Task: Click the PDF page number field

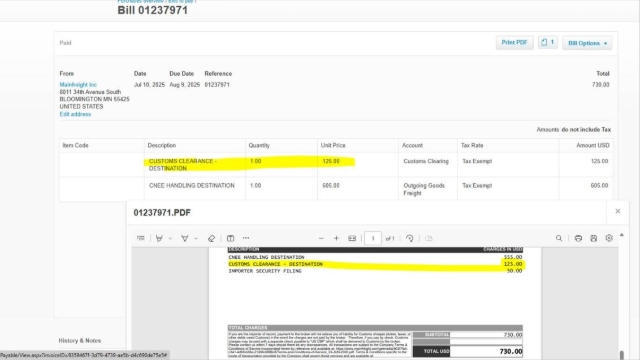Action: [x=373, y=238]
